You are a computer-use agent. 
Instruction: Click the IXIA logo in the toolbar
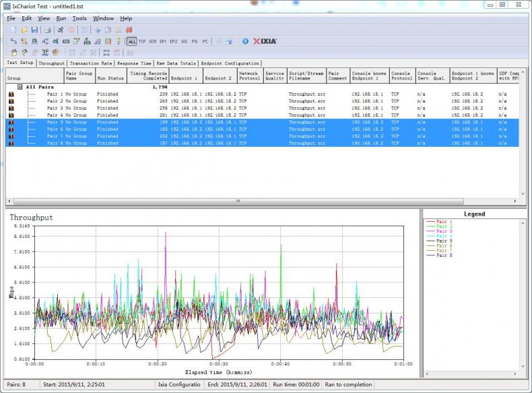[265, 41]
